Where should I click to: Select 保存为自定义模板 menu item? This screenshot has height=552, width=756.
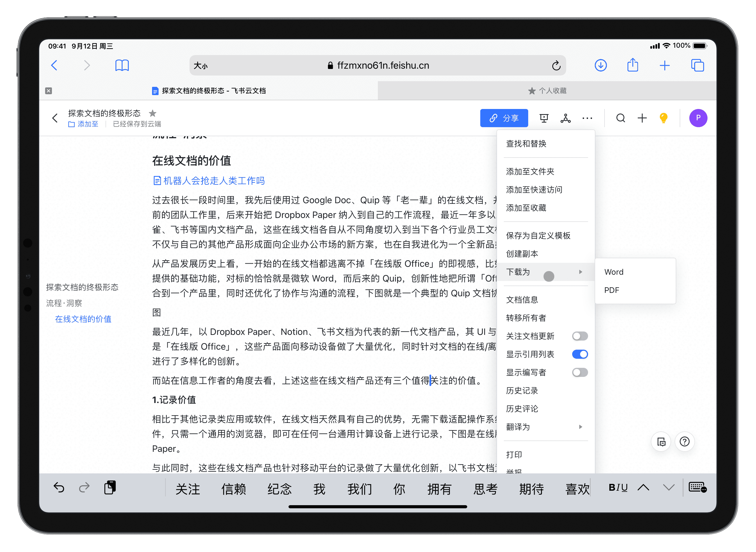pos(546,236)
